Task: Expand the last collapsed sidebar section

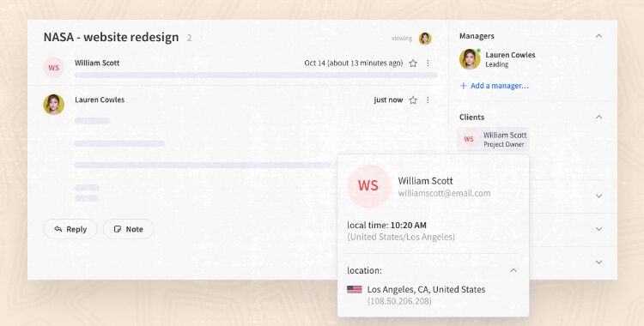Action: point(598,262)
